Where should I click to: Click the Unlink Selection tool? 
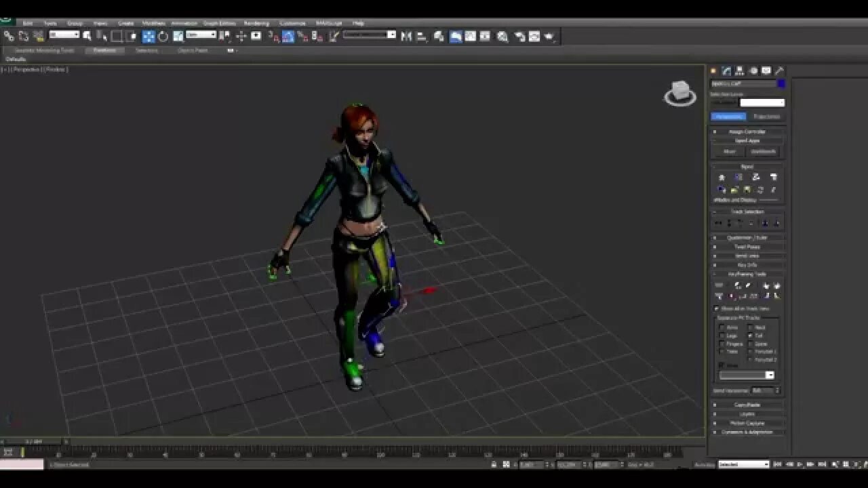pos(23,36)
